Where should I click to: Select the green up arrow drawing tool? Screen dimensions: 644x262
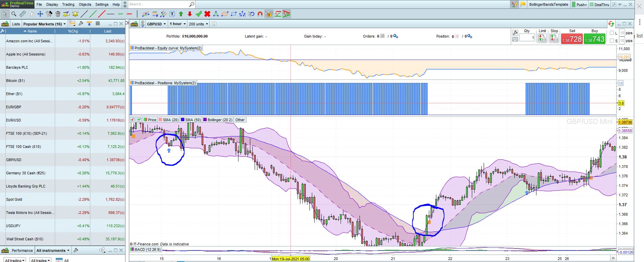pos(181,14)
